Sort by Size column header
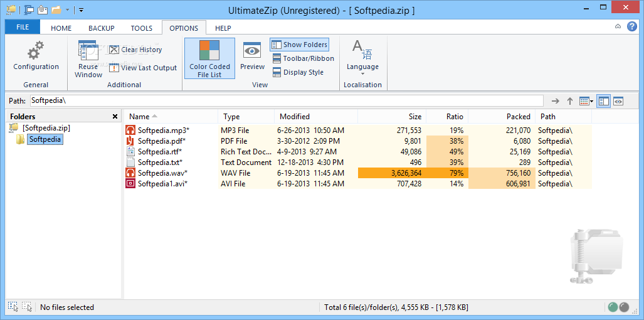The width and height of the screenshot is (644, 320). (393, 117)
